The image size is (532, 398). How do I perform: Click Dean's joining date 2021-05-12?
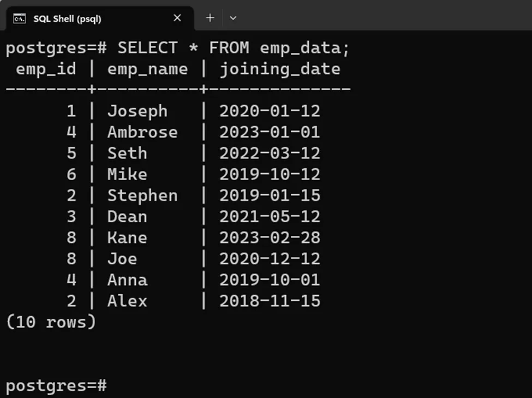click(270, 217)
